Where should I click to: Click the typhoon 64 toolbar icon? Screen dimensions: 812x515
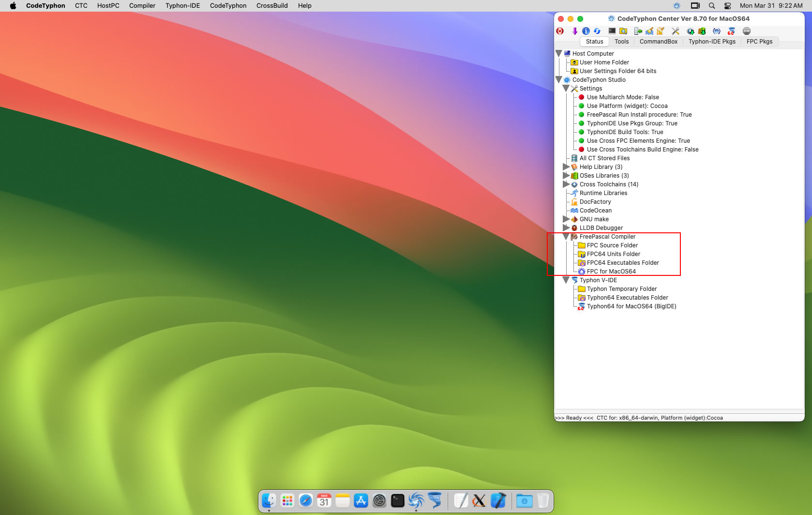tap(731, 31)
